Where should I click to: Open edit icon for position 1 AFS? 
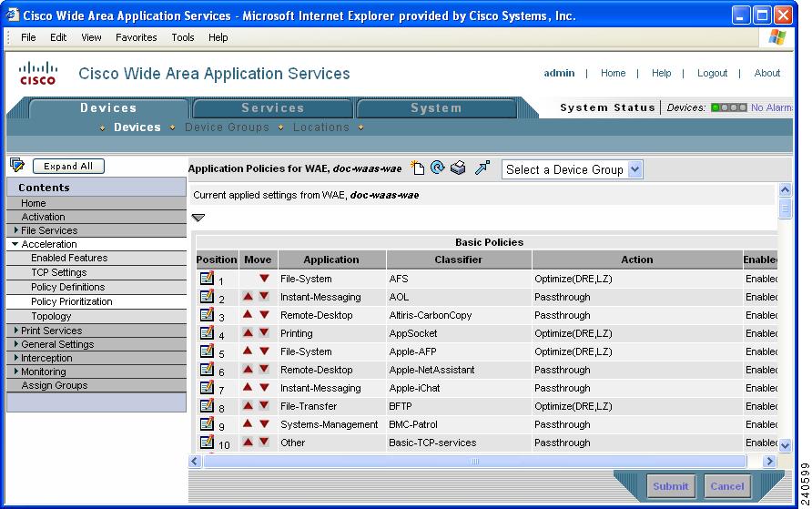207,278
